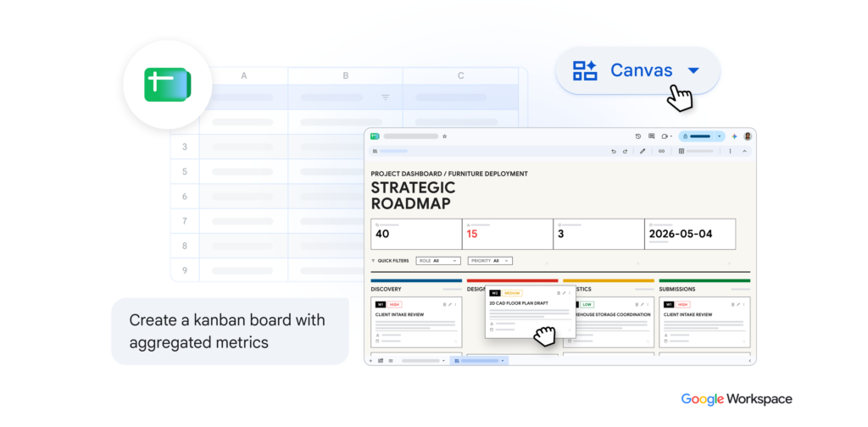The width and height of the screenshot is (868, 427).
Task: Open the three-dot more menu in toolbar
Action: click(x=730, y=151)
